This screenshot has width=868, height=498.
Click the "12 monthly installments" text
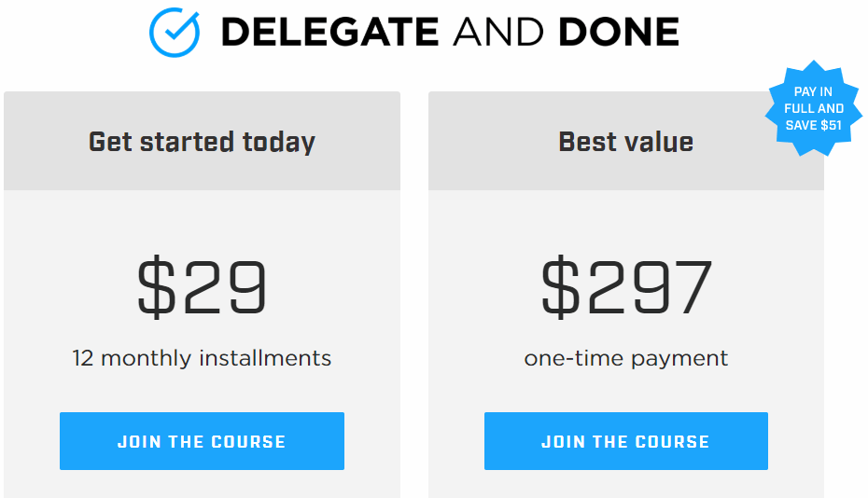coord(202,358)
